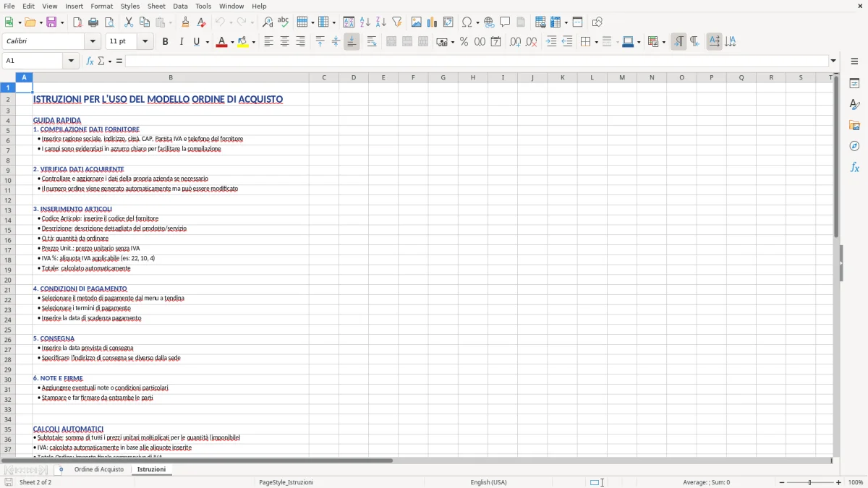
Task: Export directly as PDF
Action: [x=77, y=22]
